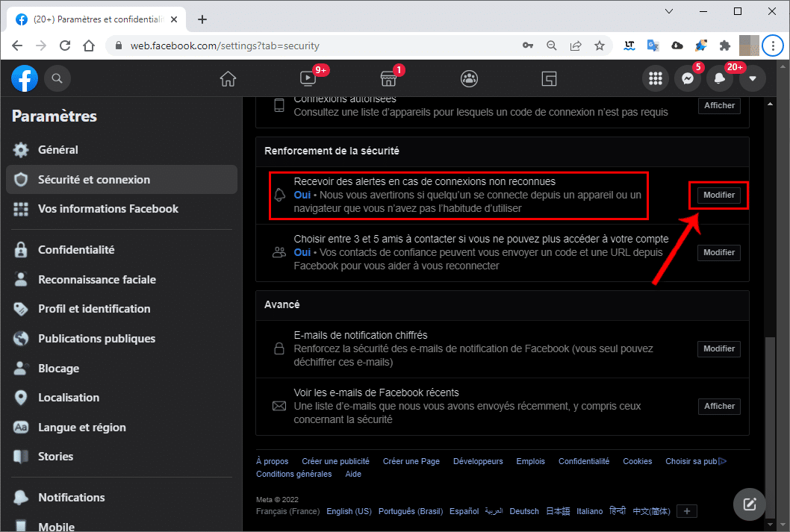Switch language to English (US)

point(349,511)
